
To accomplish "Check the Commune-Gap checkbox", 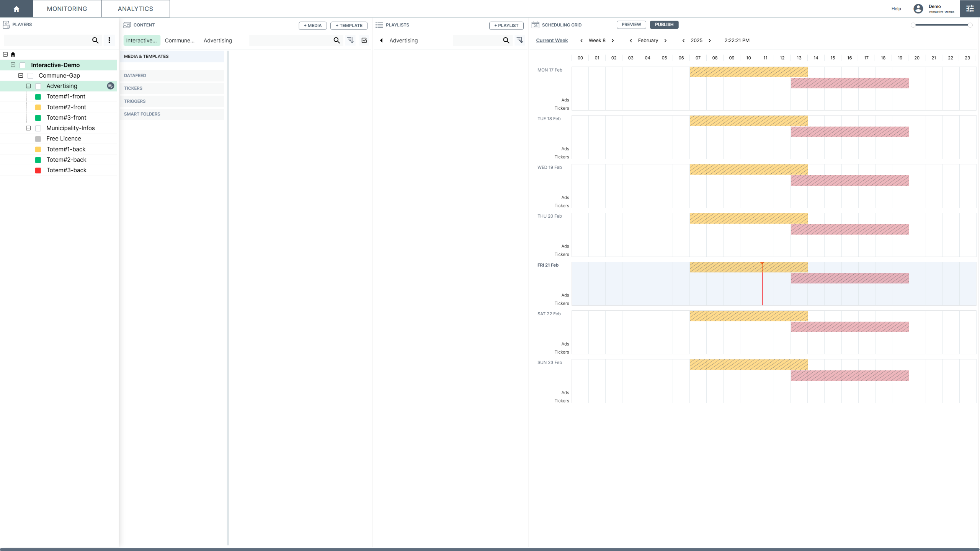I will tap(31, 76).
